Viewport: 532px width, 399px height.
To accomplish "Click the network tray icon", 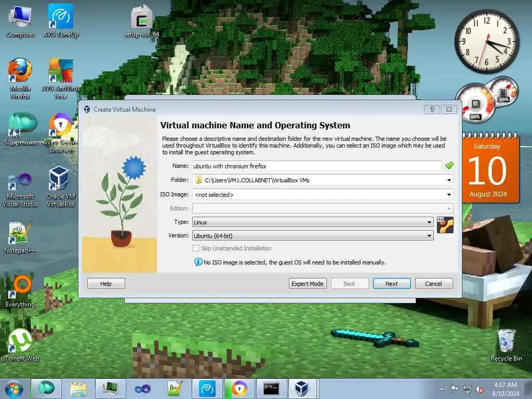I will (467, 390).
